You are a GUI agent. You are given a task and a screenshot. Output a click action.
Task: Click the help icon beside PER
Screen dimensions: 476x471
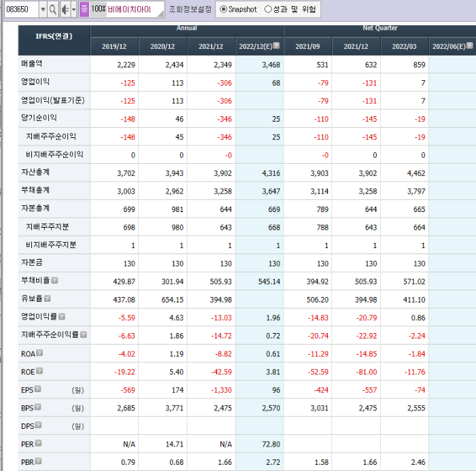[38, 443]
